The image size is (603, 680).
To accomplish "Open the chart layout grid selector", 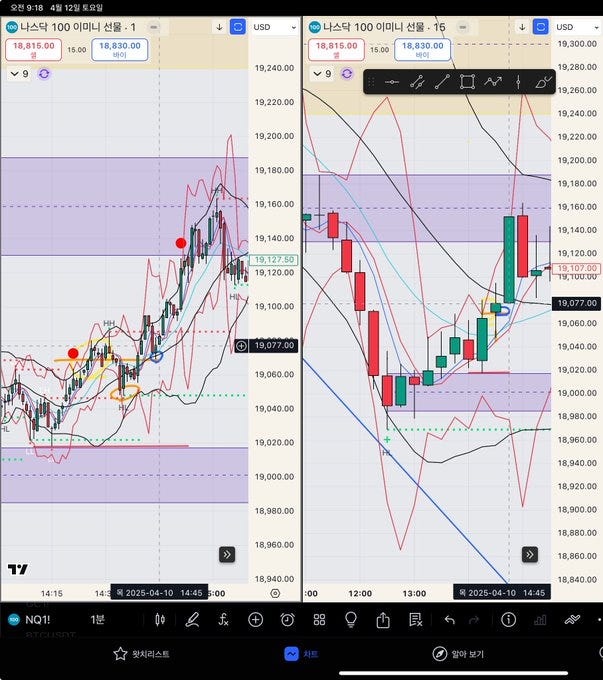I will [x=319, y=620].
